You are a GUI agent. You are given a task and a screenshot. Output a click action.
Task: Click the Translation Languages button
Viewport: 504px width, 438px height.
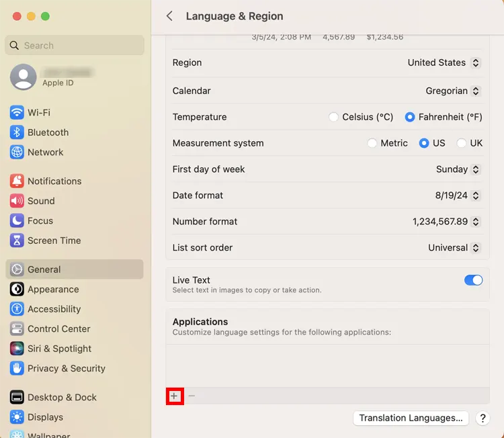(x=411, y=418)
